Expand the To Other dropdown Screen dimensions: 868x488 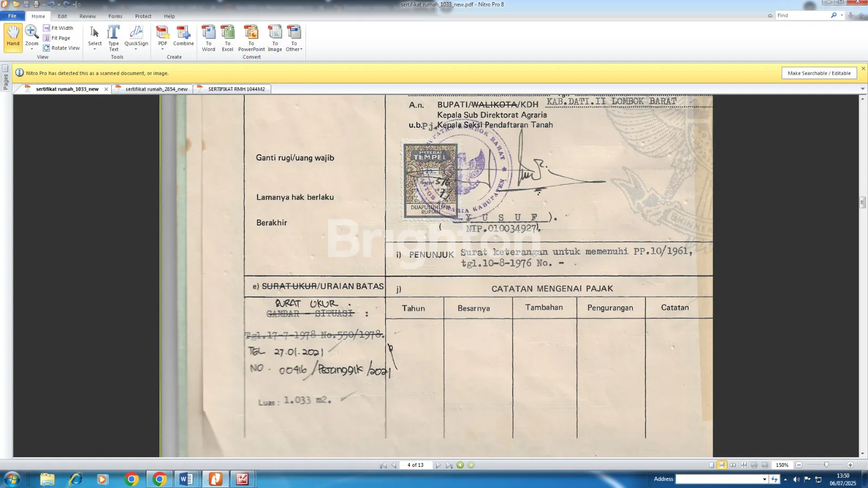(x=294, y=49)
